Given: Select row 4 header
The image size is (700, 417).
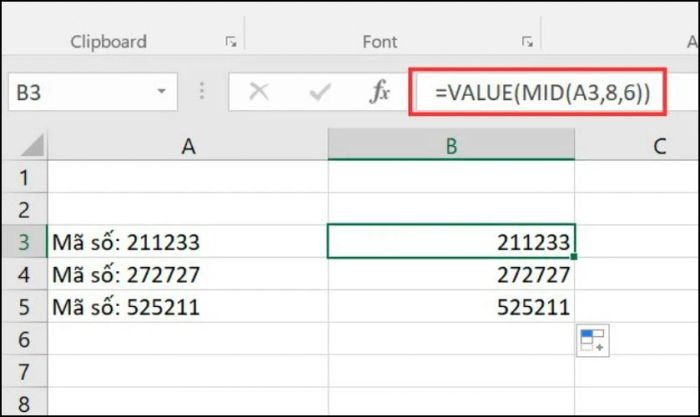Looking at the screenshot, I should click(x=24, y=274).
